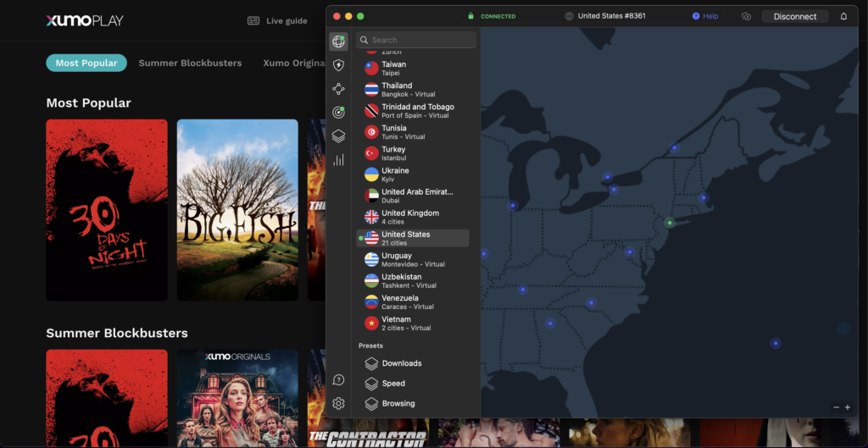Zoom out the map with minus button
Image resolution: width=868 pixels, height=448 pixels.
[836, 407]
